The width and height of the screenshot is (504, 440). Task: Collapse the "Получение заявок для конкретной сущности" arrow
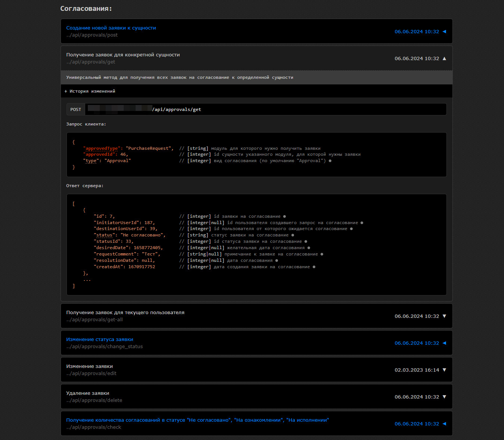444,59
